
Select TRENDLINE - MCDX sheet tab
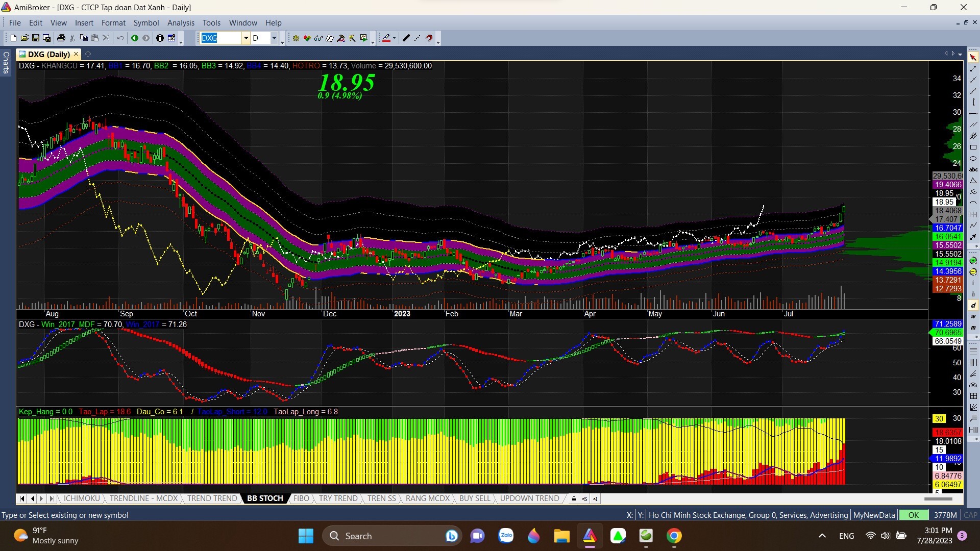(x=143, y=498)
